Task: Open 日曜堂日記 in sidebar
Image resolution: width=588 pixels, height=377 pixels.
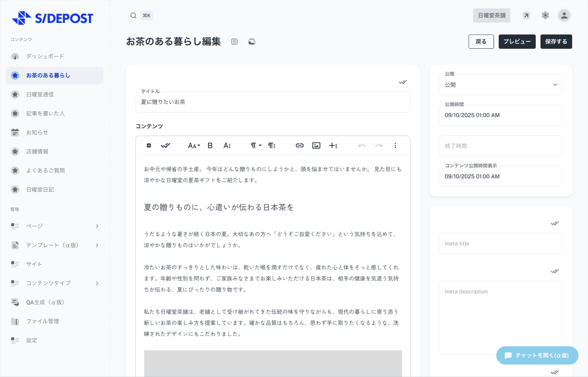Action: 54,189
